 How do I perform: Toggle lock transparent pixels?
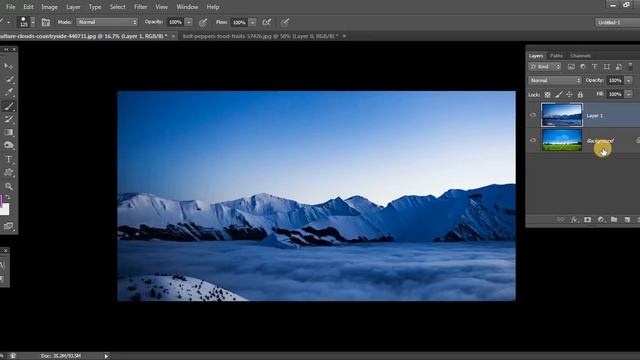coord(547,94)
